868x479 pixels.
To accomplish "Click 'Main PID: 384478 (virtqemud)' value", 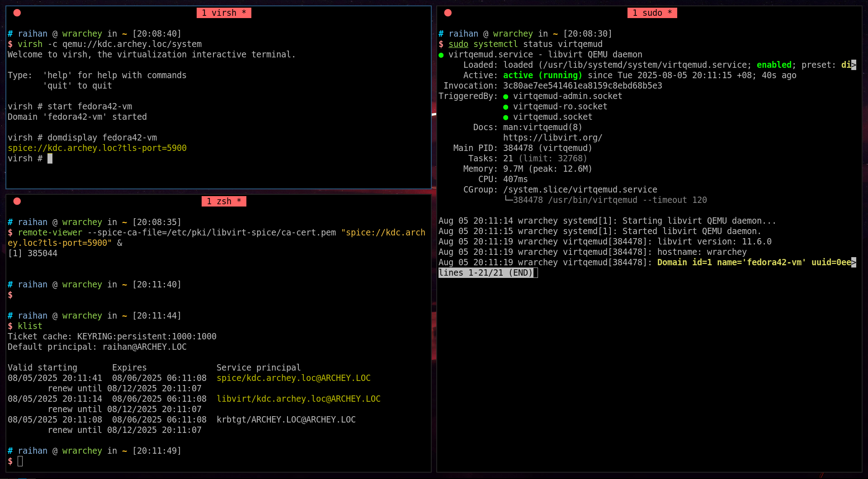I will point(547,148).
